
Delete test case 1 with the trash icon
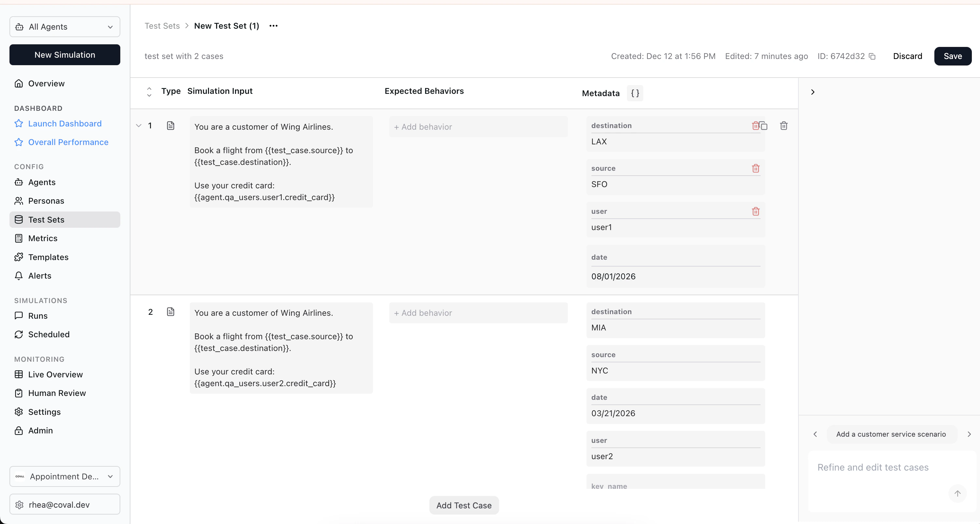(784, 125)
